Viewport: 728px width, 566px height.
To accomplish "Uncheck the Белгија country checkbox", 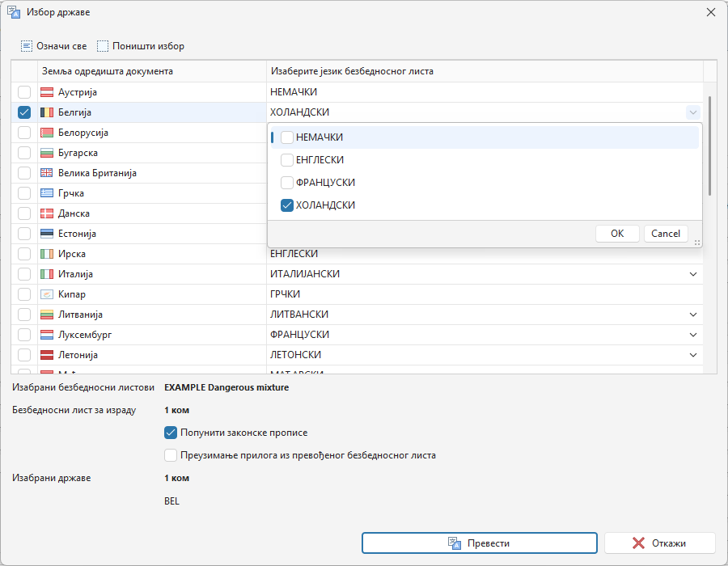I will 24,112.
